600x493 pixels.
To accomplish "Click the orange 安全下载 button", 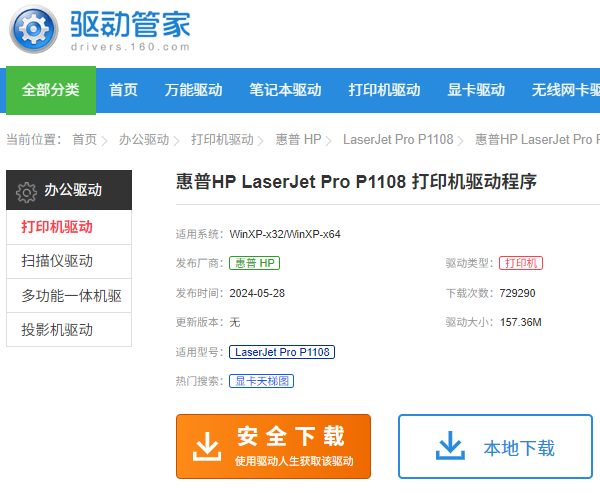I will coord(273,446).
